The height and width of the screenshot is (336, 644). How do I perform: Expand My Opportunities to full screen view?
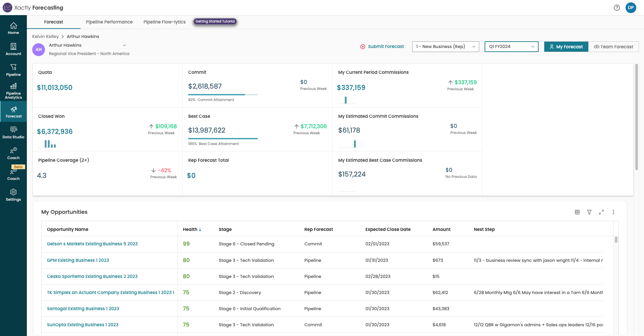[x=601, y=212]
